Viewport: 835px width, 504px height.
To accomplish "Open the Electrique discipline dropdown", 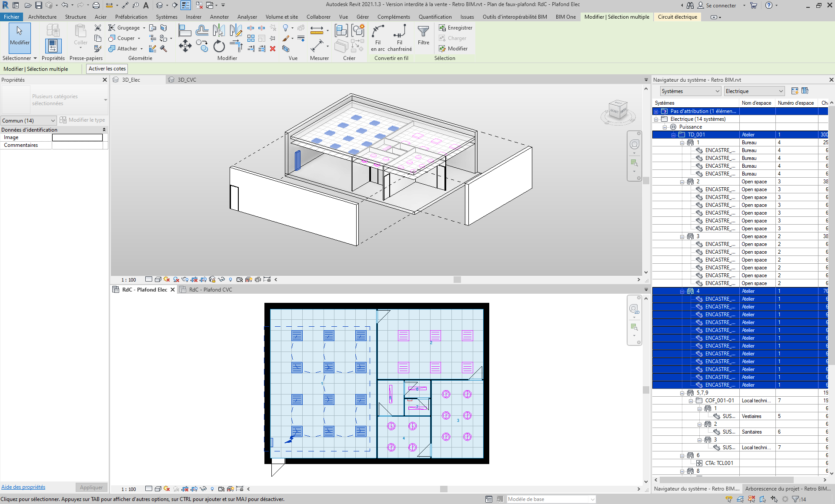I will pos(754,91).
